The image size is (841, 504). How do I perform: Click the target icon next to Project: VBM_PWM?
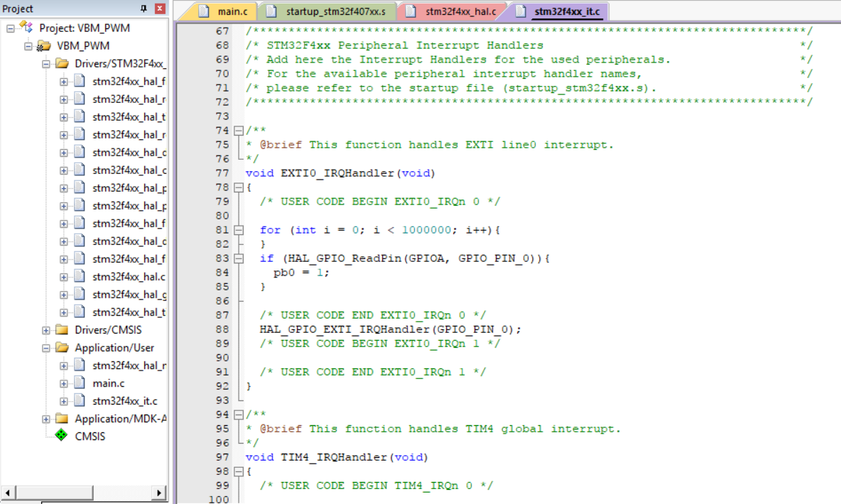point(25,27)
